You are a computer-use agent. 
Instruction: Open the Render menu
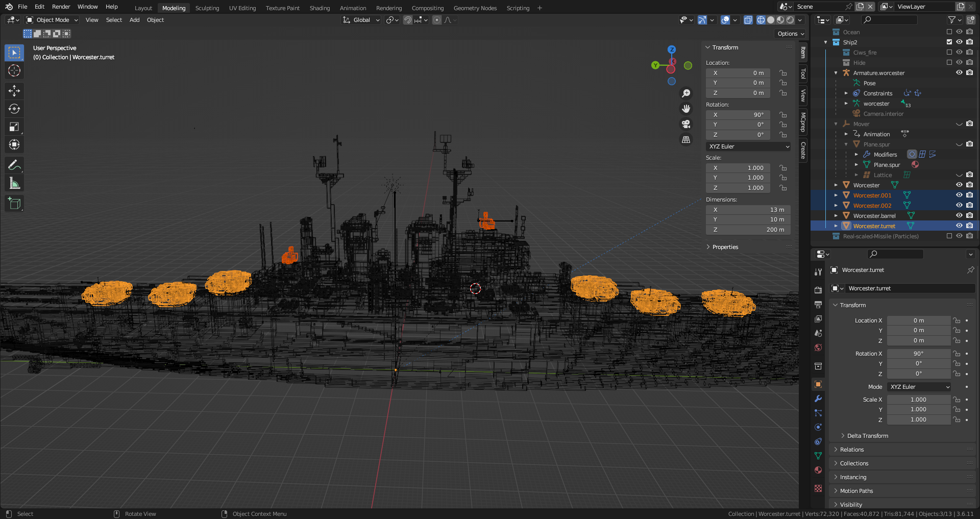pyautogui.click(x=61, y=7)
